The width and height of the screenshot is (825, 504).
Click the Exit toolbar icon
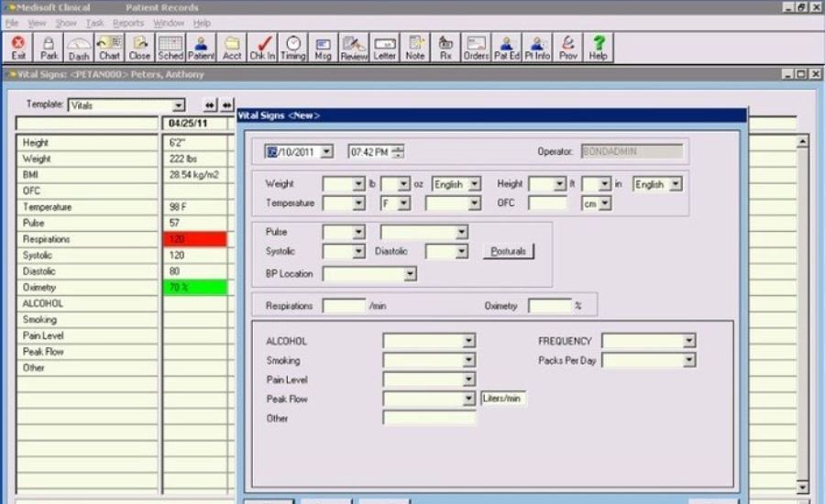click(18, 48)
